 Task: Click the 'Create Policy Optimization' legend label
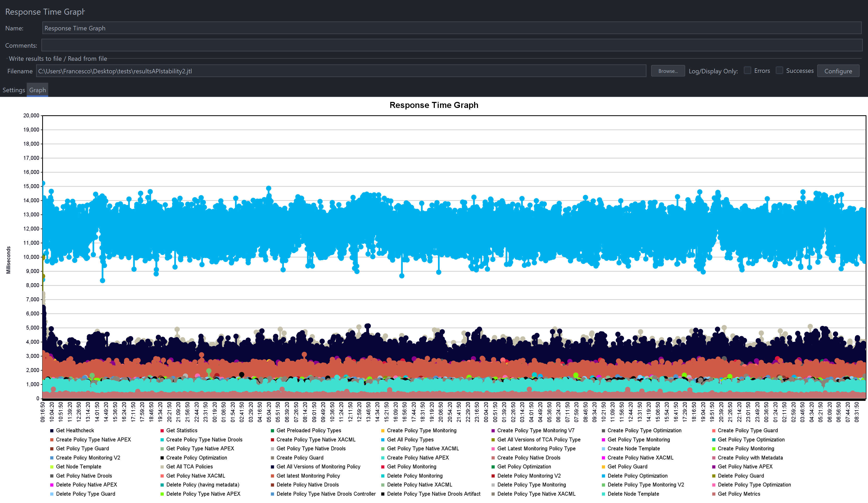pyautogui.click(x=197, y=458)
